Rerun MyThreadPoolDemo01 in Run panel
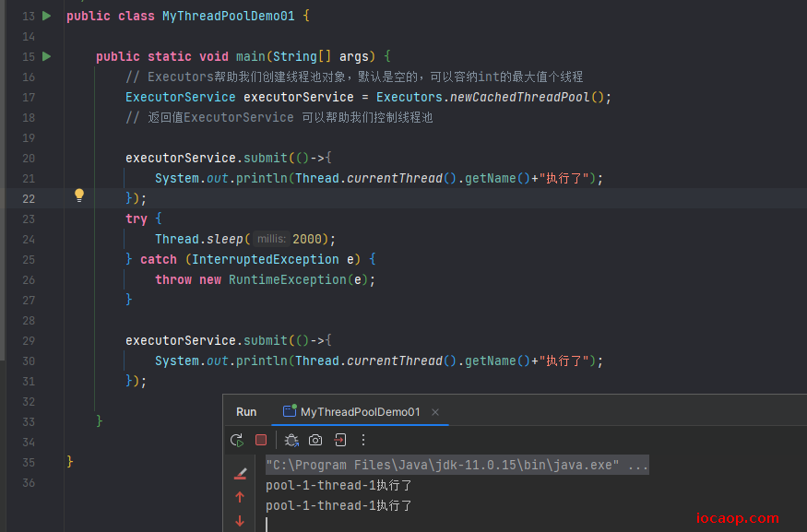807x532 pixels. pos(237,441)
